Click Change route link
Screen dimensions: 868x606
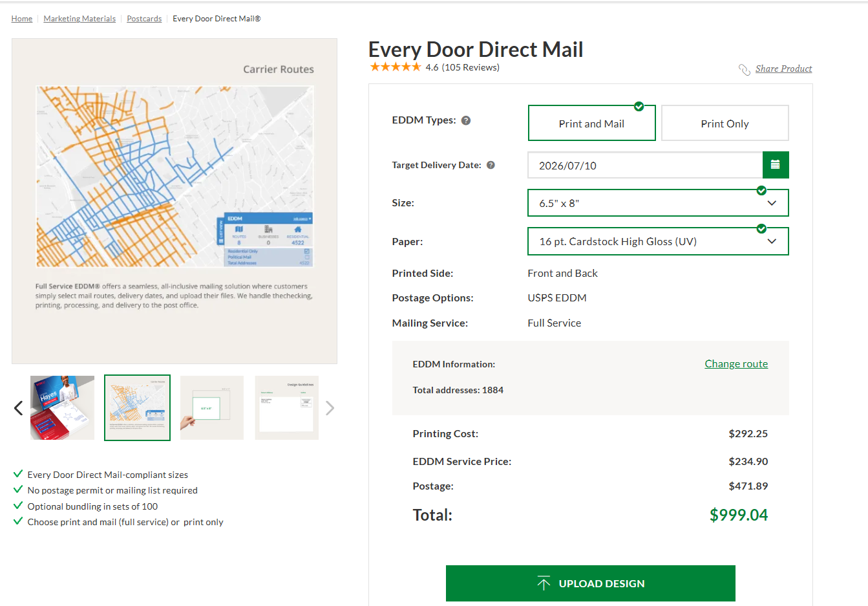(x=736, y=363)
